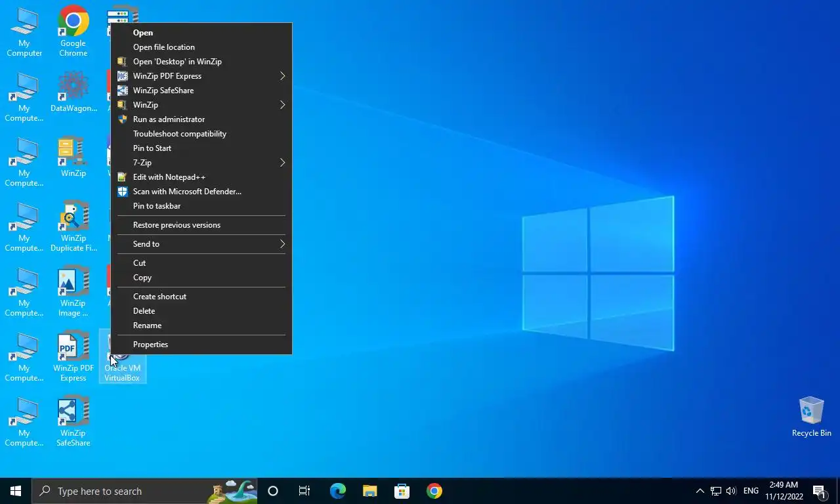Choose Run as administrator
This screenshot has height=504, width=840.
[x=201, y=119]
